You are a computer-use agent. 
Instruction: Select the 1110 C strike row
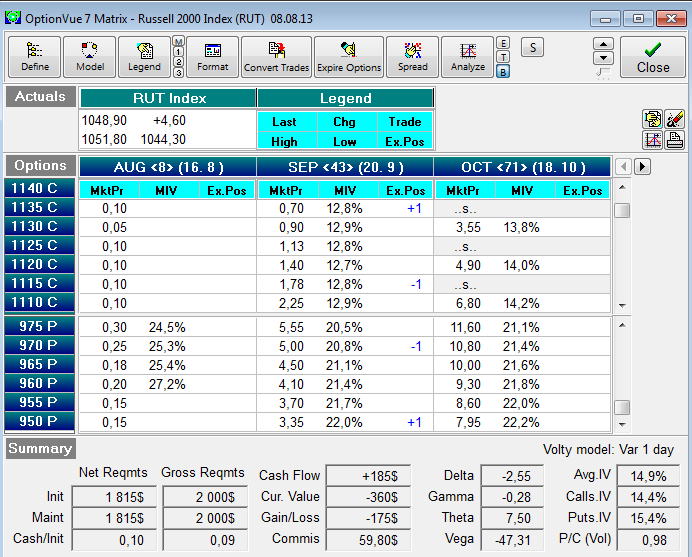(x=40, y=302)
